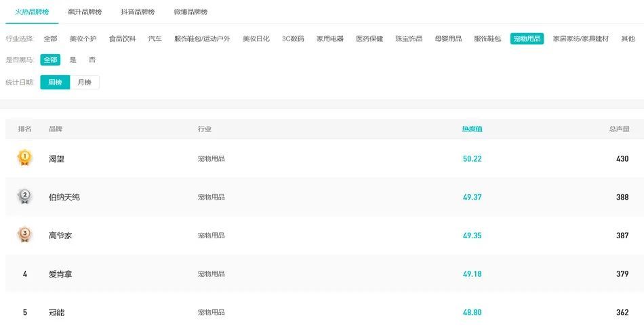The image size is (644, 331).
Task: Click rank number 4 in the table
Action: tap(24, 274)
